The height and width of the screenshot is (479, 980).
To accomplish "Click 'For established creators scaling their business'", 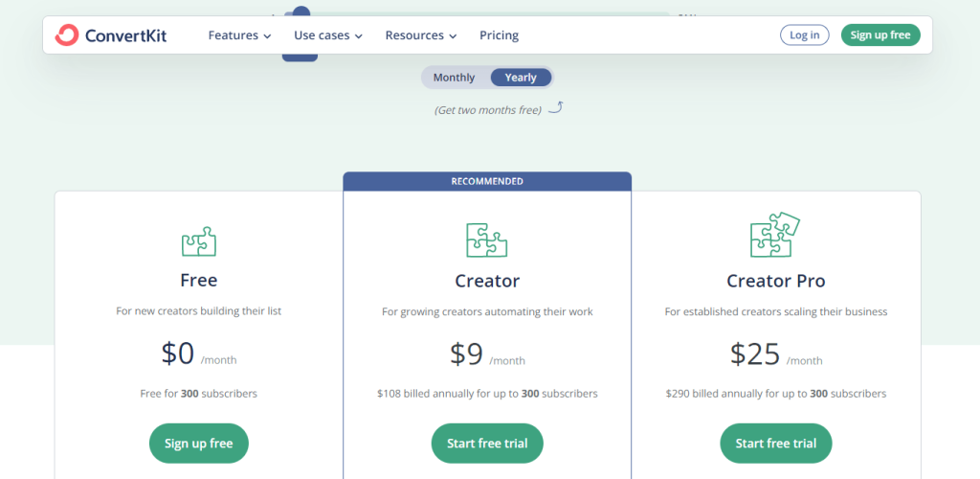I will [775, 311].
